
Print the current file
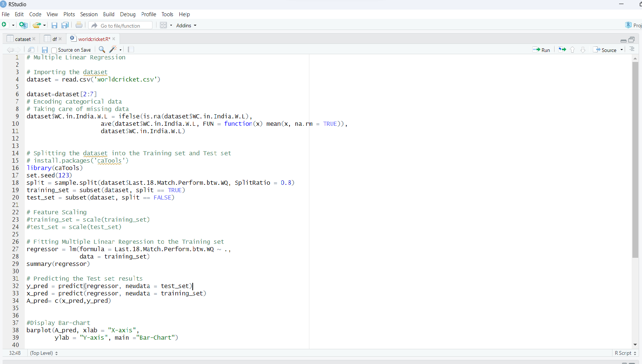pyautogui.click(x=79, y=25)
